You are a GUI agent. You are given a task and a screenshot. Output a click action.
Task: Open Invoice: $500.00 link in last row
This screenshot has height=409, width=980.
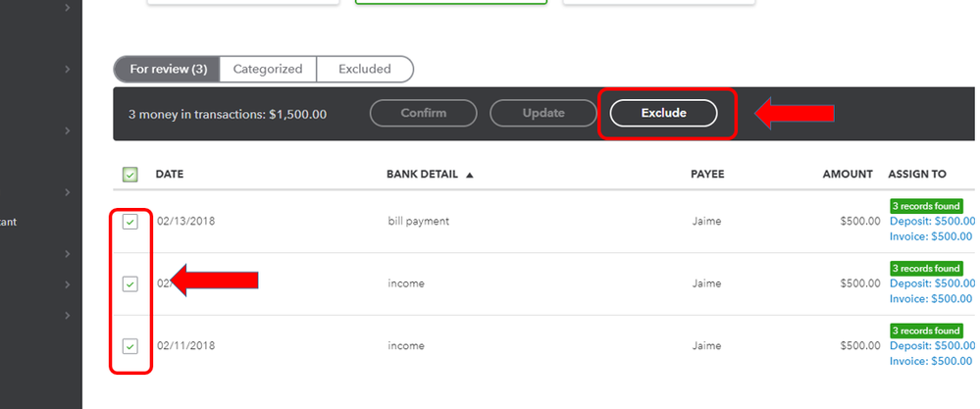click(932, 361)
